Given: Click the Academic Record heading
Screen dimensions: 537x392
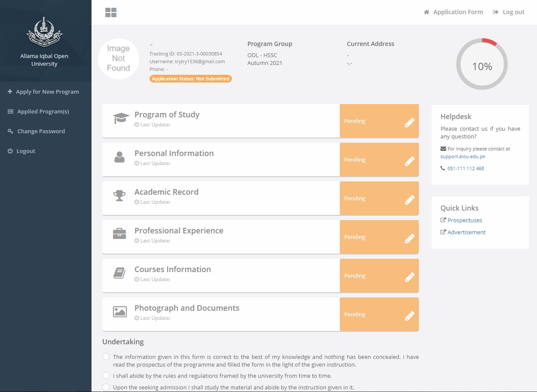Looking at the screenshot, I should click(167, 192).
